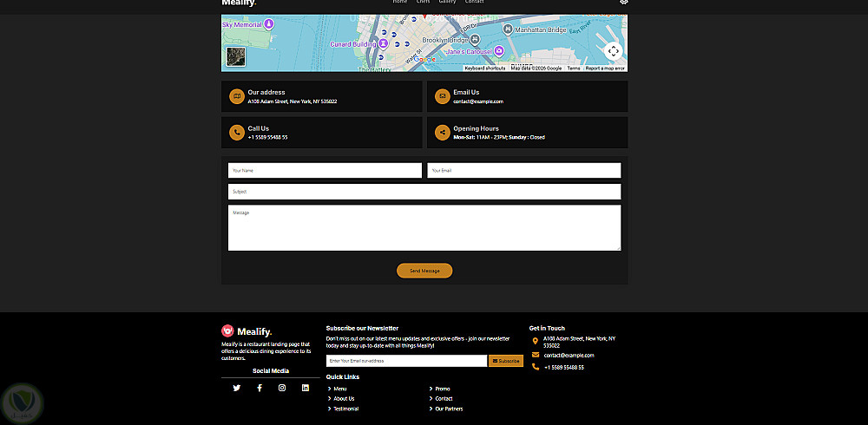Open the Promo quick link

(x=443, y=389)
